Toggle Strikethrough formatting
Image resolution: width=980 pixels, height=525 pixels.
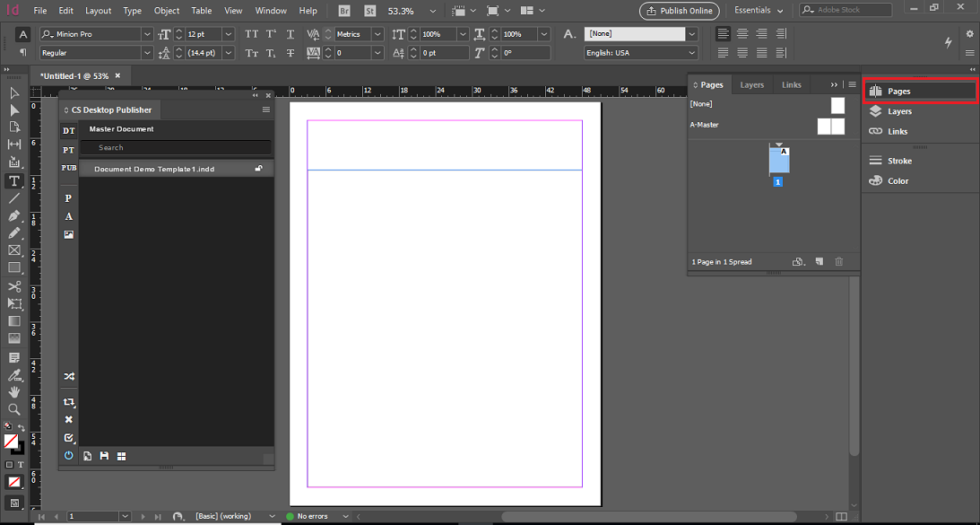click(291, 53)
